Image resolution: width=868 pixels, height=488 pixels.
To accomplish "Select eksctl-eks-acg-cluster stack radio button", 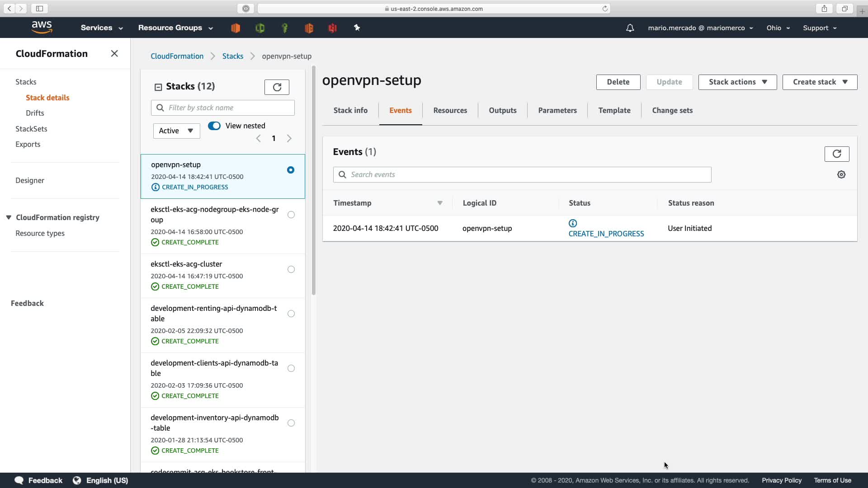I will pos(291,270).
